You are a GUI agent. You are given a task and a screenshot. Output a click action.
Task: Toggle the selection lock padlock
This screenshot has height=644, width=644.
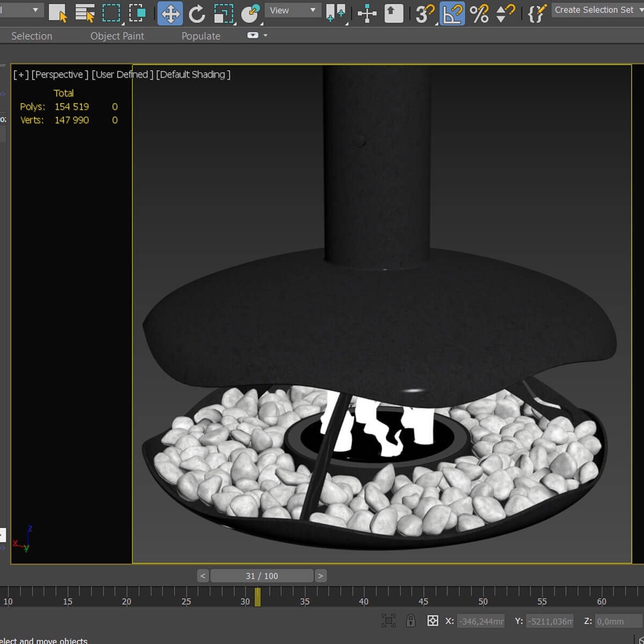click(x=411, y=621)
